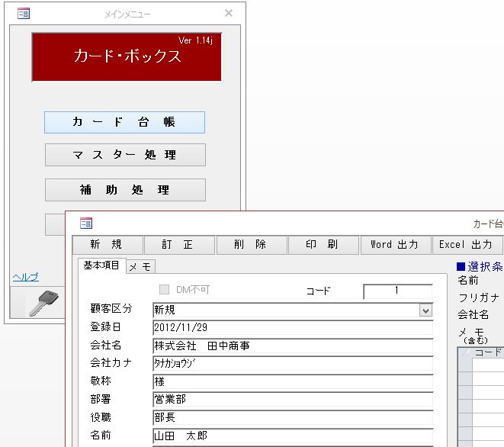Viewport: 504px width, 447px height.
Task: Click the 役職 field containing 部長
Action: point(293,418)
